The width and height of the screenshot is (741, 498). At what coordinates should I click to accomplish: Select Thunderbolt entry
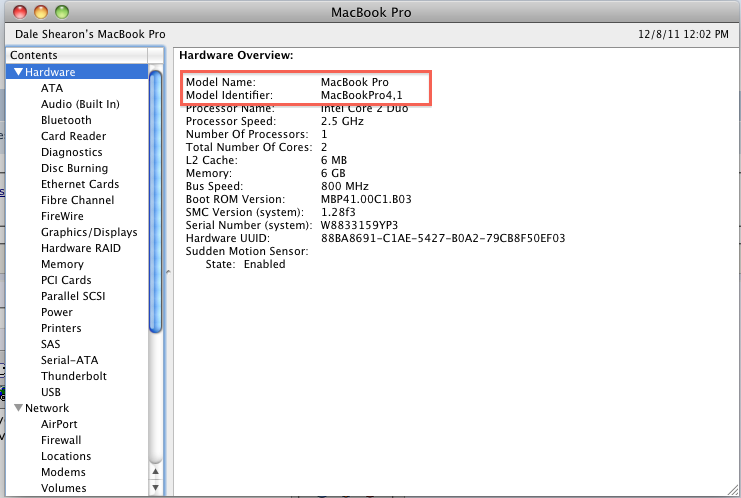[x=74, y=376]
